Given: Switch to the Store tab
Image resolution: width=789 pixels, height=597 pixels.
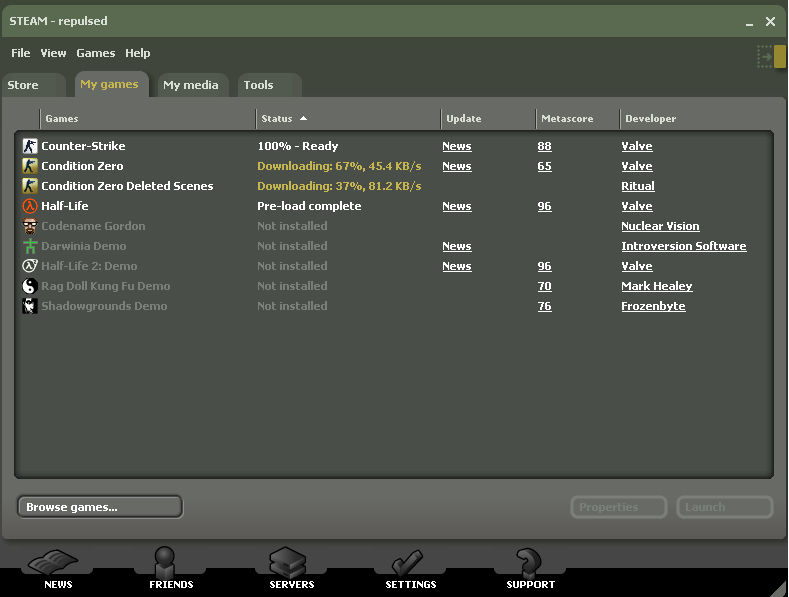Looking at the screenshot, I should pos(33,85).
